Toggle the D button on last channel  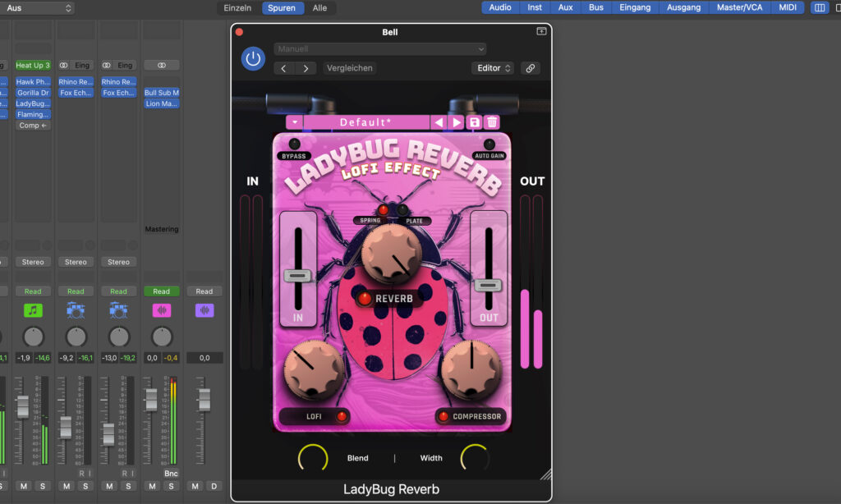coord(214,486)
